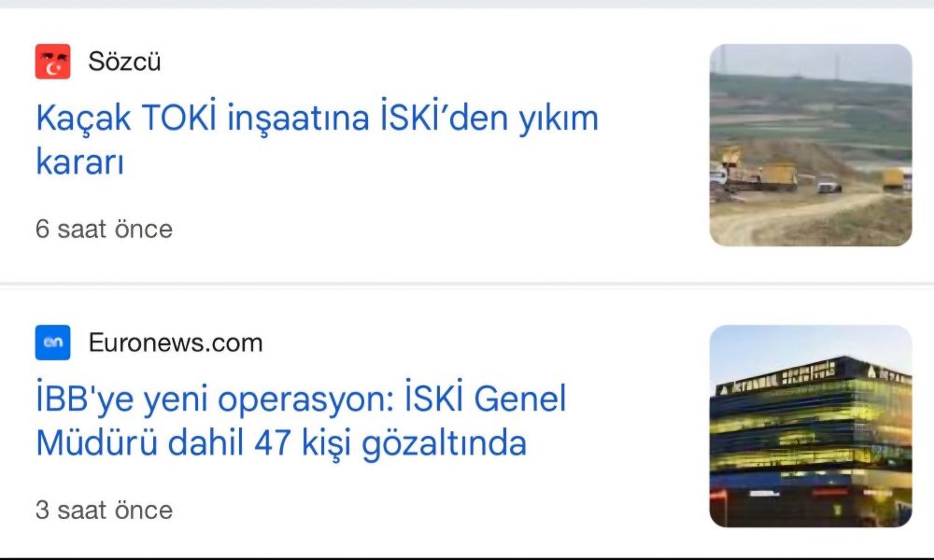Tap 'İSKİ Genel' words in Euronews headline
This screenshot has height=560, width=934.
tap(485, 399)
